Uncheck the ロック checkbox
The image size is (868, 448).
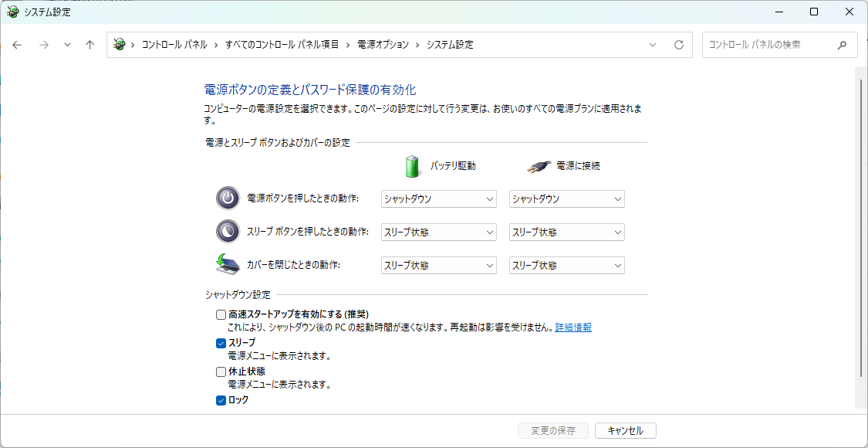coord(221,400)
